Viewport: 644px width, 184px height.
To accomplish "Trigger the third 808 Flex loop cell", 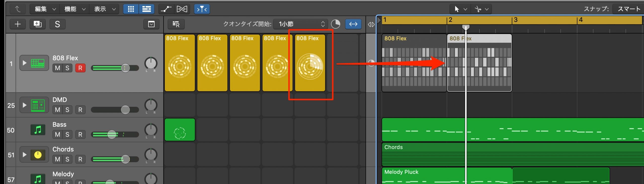I will pyautogui.click(x=245, y=63).
